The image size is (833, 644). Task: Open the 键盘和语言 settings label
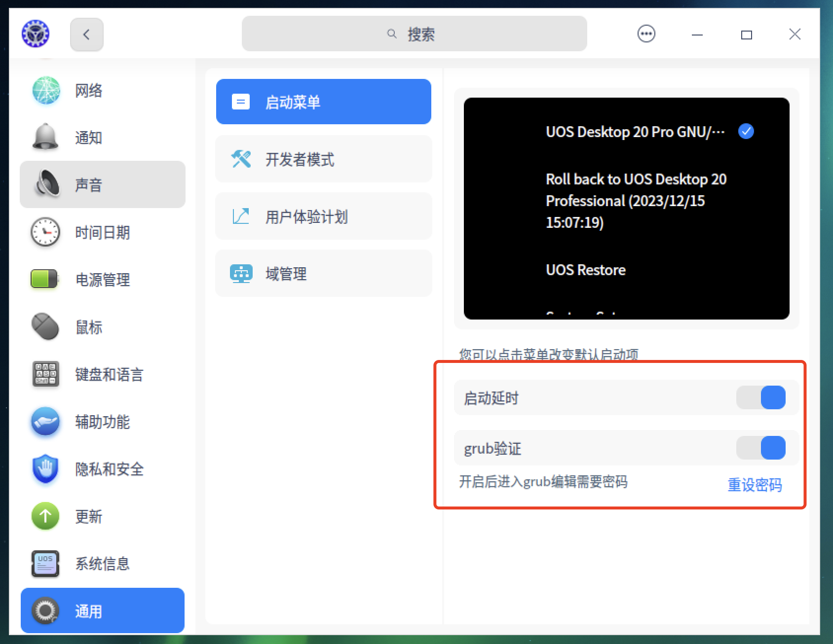pyautogui.click(x=109, y=374)
